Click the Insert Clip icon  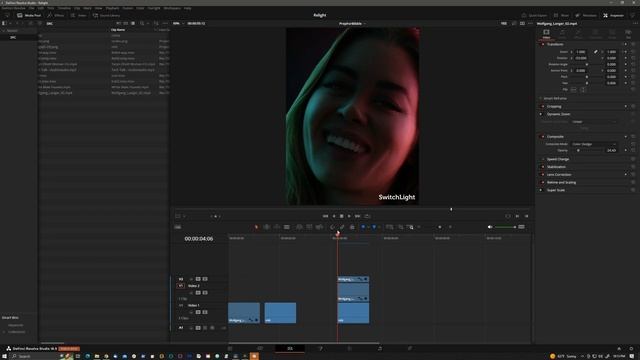[x=299, y=227]
